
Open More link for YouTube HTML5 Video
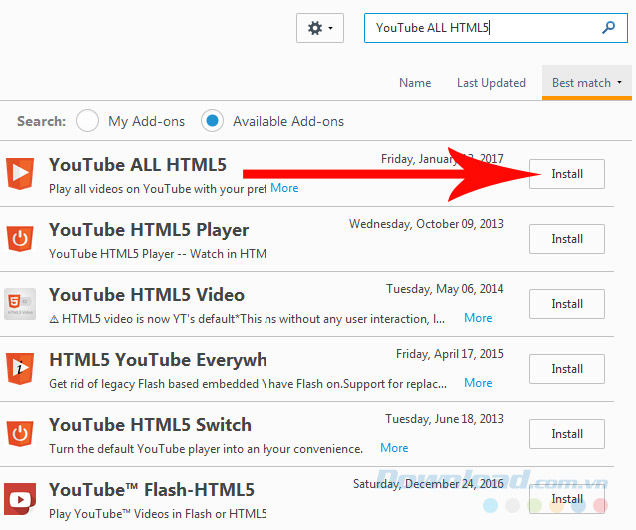(x=478, y=318)
